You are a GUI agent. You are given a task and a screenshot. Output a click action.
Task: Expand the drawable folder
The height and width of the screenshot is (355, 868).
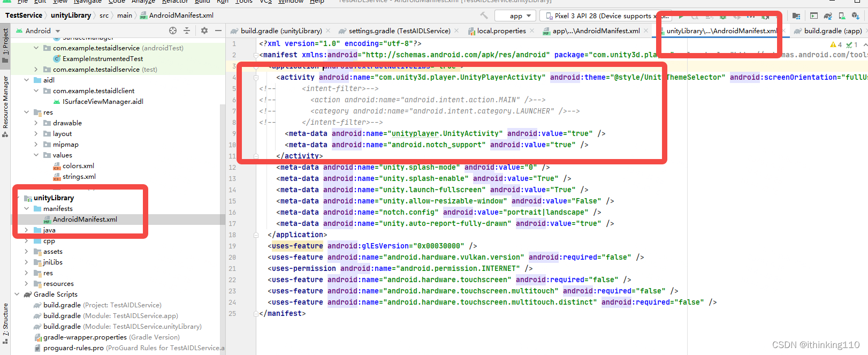[36, 123]
